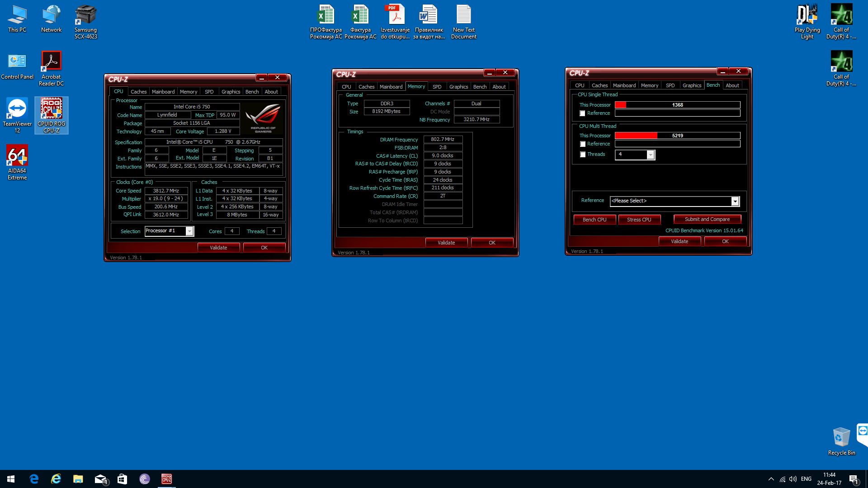Click memory Size value 8192 MBytes
868x488 pixels.
(x=387, y=112)
